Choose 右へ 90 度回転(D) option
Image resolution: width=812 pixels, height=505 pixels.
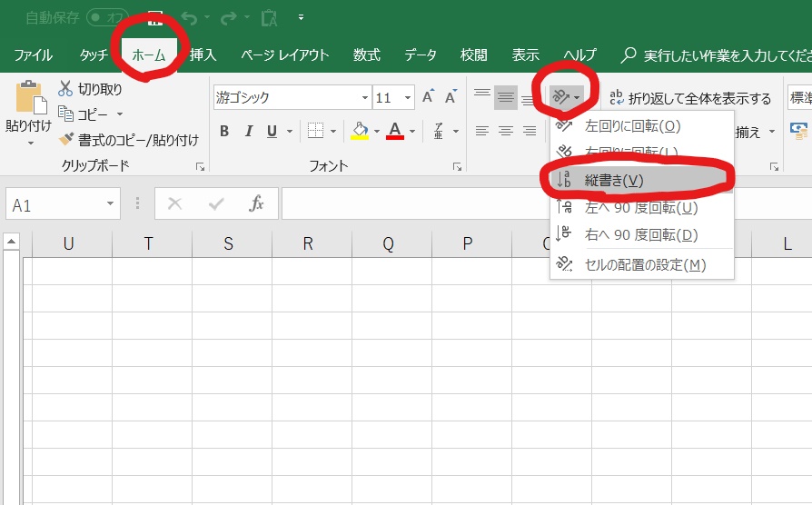tap(641, 234)
